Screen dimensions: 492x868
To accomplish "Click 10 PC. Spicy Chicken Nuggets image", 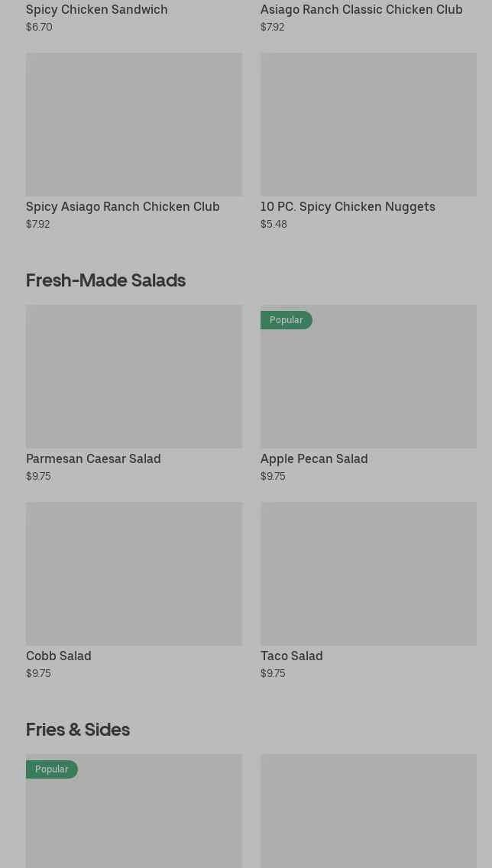I will 368,124.
